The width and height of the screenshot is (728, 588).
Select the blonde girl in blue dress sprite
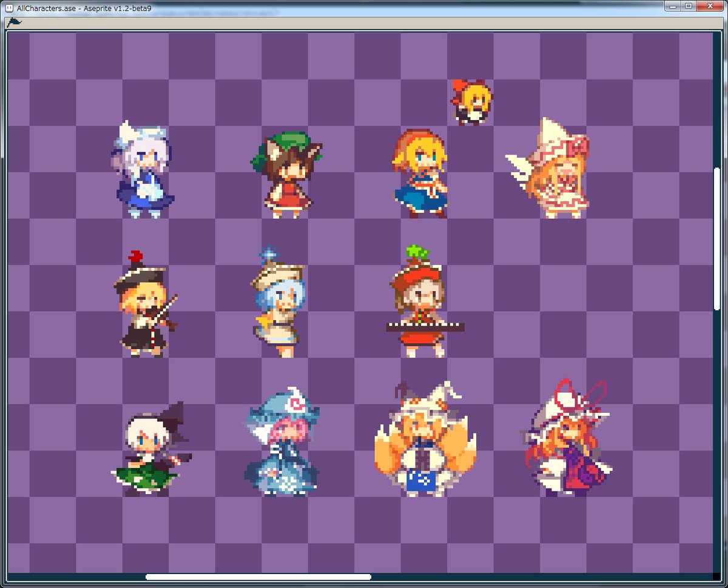pos(420,174)
